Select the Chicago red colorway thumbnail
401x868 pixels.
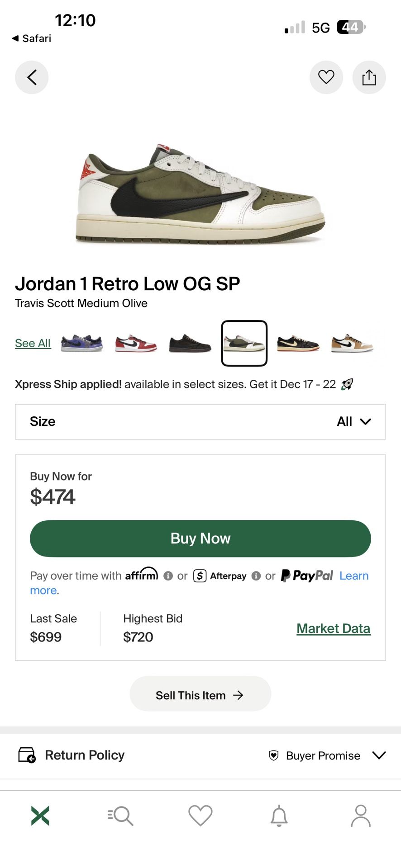(x=136, y=343)
